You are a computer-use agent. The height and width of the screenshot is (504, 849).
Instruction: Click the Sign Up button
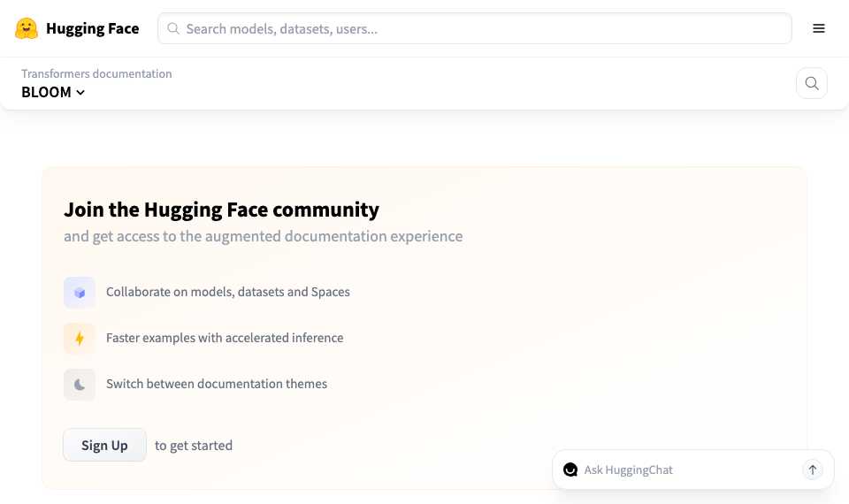coord(104,445)
